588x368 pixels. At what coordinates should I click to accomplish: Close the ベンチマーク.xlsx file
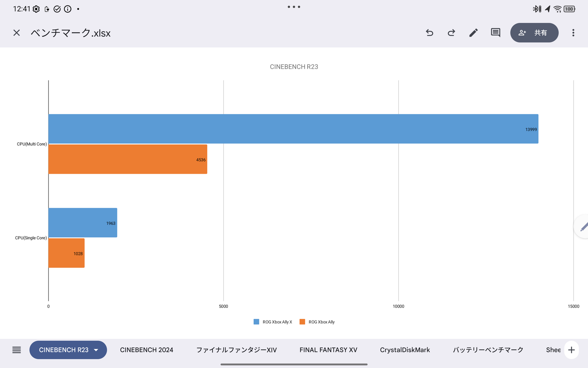click(17, 33)
